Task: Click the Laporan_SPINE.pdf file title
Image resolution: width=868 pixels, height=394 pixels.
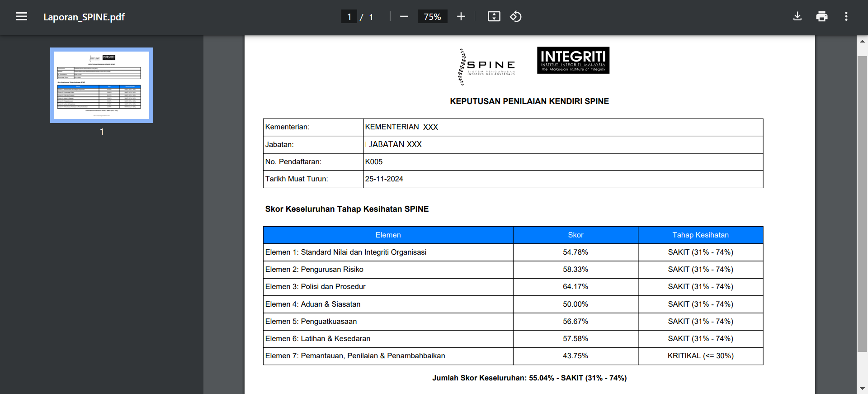Action: [84, 17]
